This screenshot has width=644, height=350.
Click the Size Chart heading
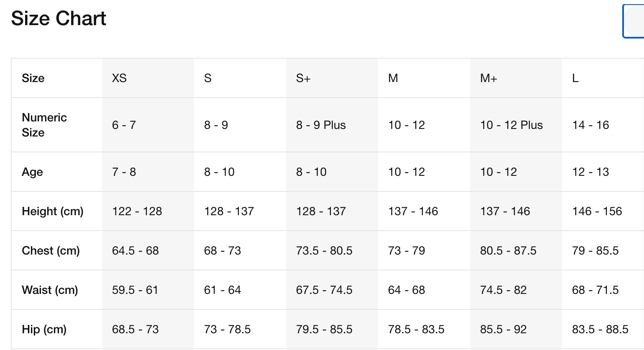click(59, 18)
